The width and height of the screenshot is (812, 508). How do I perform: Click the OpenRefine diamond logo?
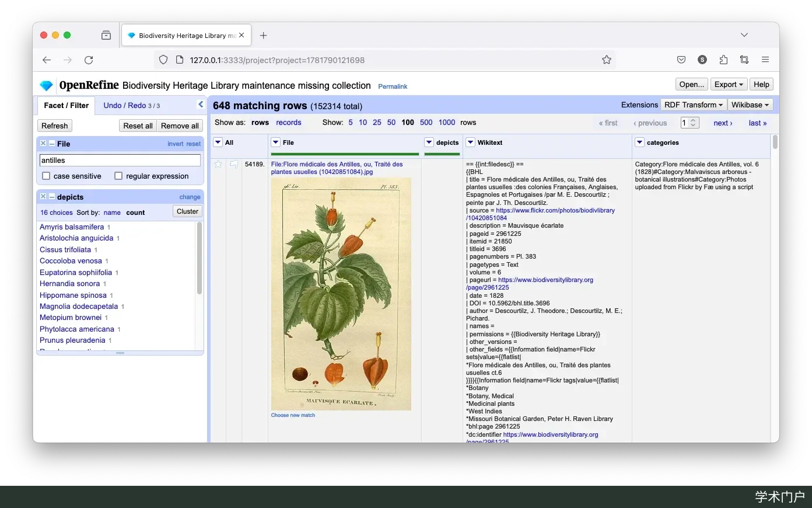pyautogui.click(x=46, y=85)
